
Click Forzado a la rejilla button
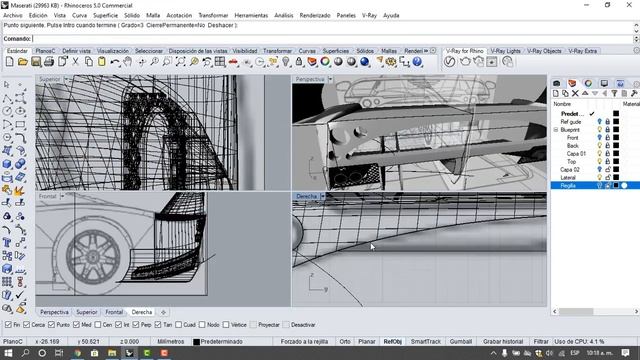tap(304, 342)
